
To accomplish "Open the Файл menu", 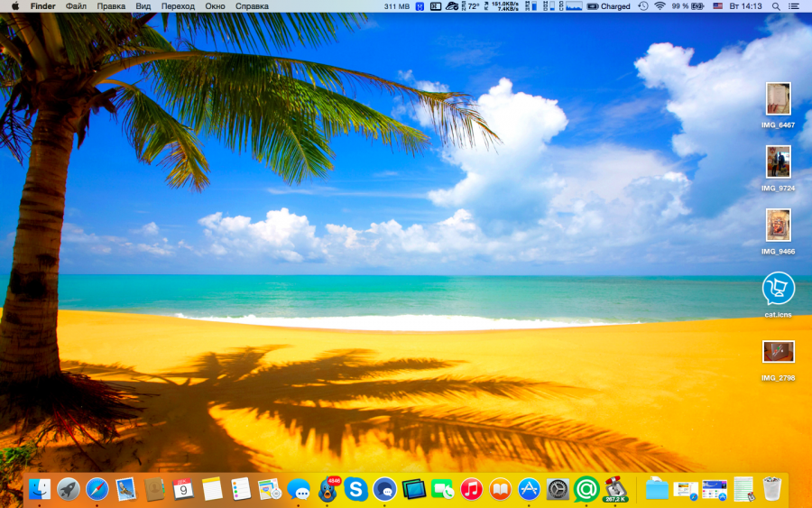I will [x=76, y=6].
